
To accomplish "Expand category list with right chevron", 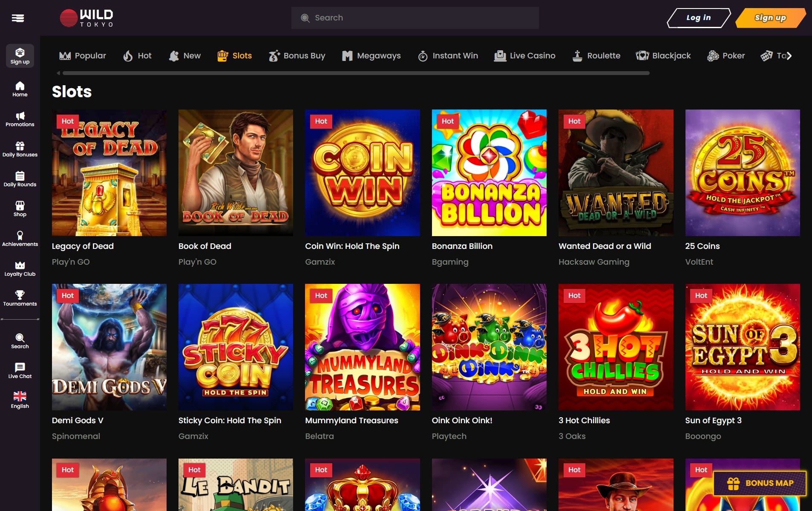I will (789, 56).
